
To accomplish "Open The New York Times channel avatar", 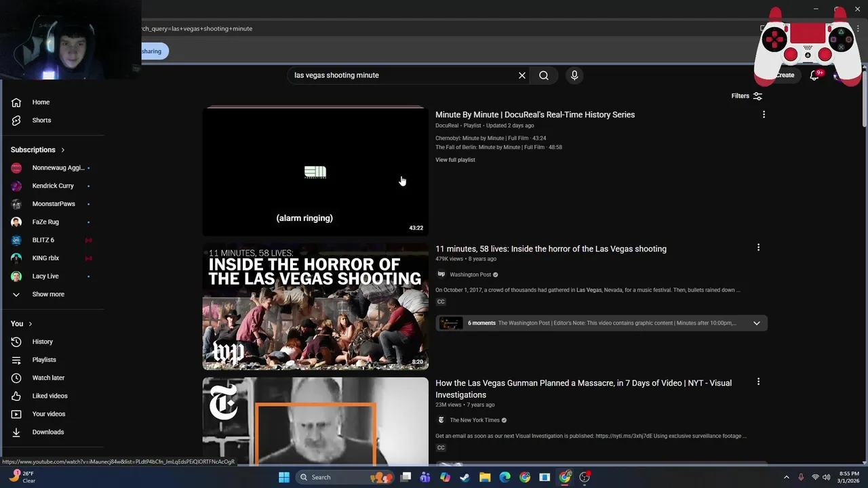I will pyautogui.click(x=441, y=420).
